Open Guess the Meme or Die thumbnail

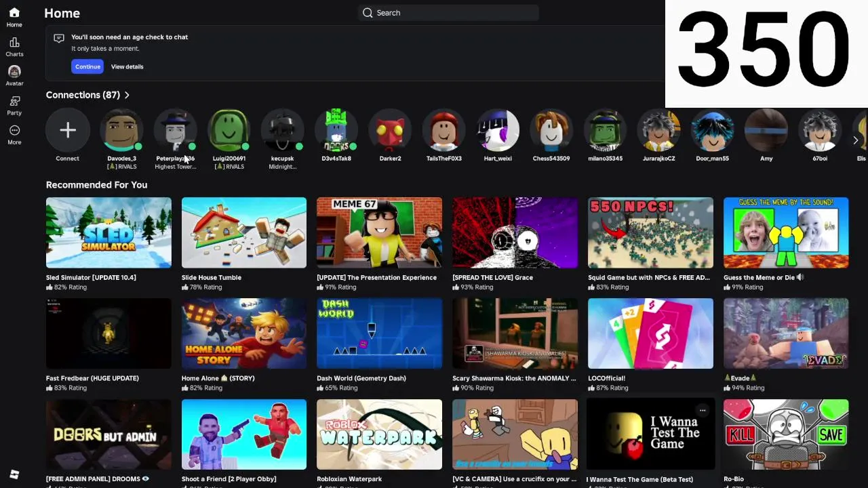click(786, 232)
